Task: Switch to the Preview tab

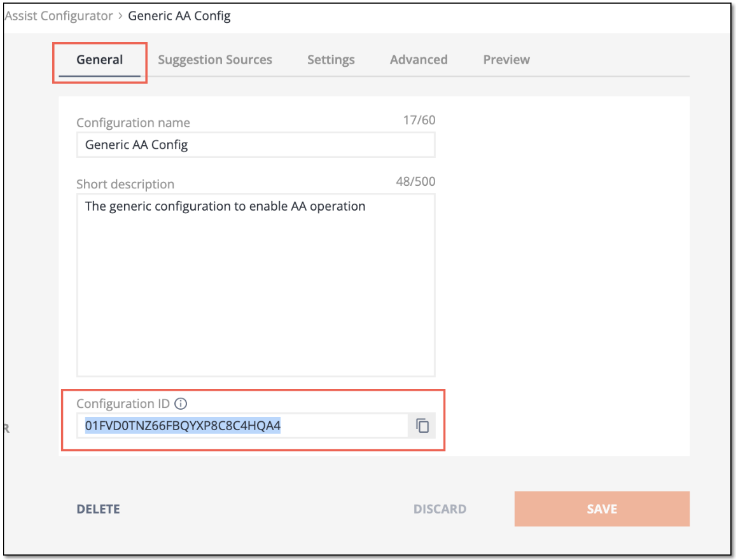Action: click(x=506, y=60)
